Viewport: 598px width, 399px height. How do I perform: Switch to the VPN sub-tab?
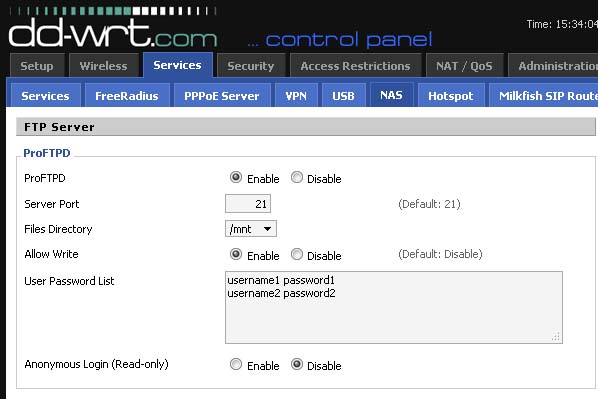point(296,95)
